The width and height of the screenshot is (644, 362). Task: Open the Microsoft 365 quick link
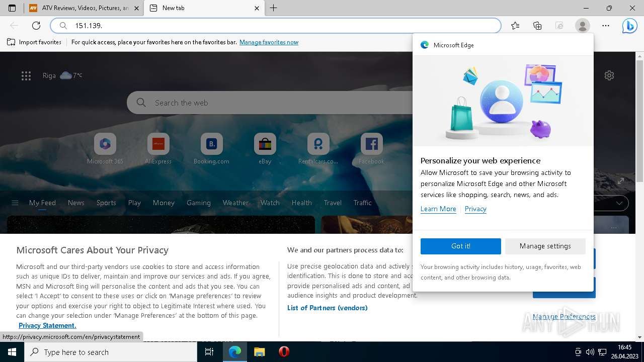105,149
